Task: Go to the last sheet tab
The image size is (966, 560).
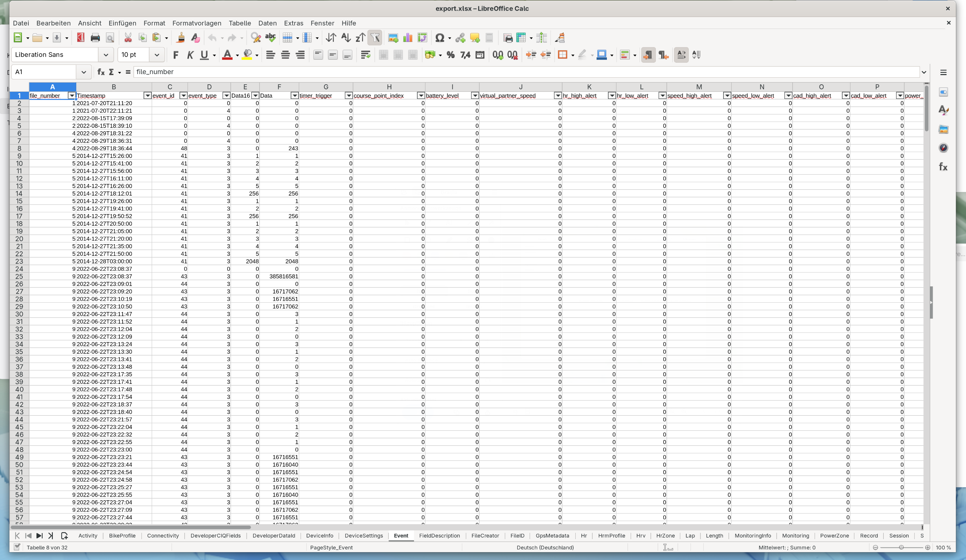Action: click(50, 536)
